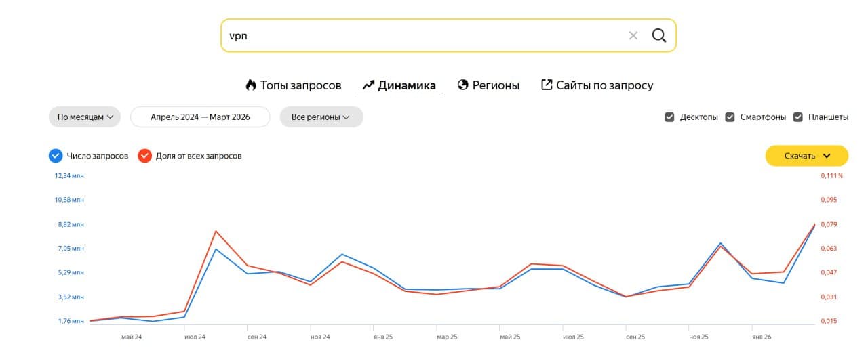Viewport: 868px width, 359px height.
Task: Click the trend arrow icon by Динамика
Action: pos(368,85)
